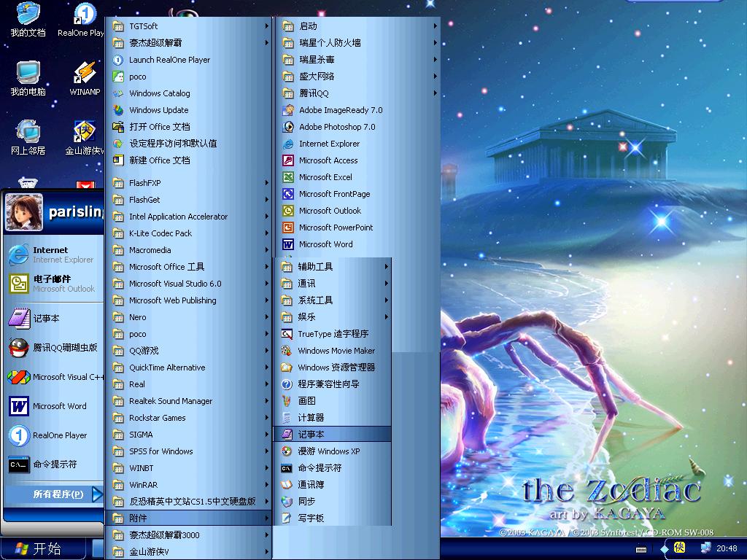Click the Microsoft PowerPoint icon
This screenshot has width=747, height=560.
(x=287, y=227)
